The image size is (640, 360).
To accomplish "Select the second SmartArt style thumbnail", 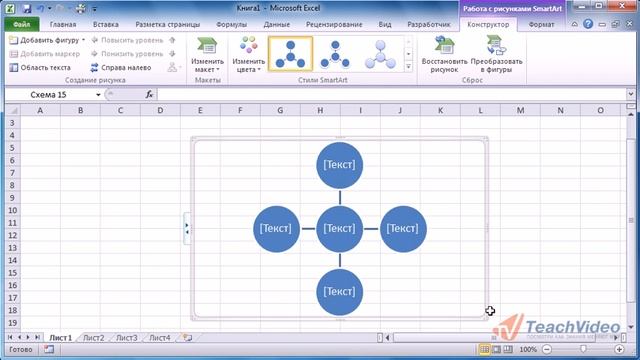I will point(335,54).
